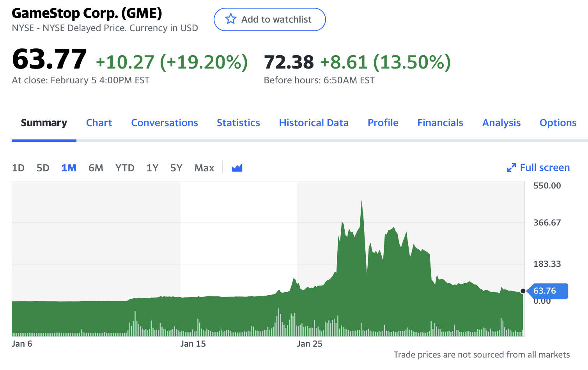Select the 1D time range
The height and width of the screenshot is (370, 588).
pyautogui.click(x=18, y=168)
